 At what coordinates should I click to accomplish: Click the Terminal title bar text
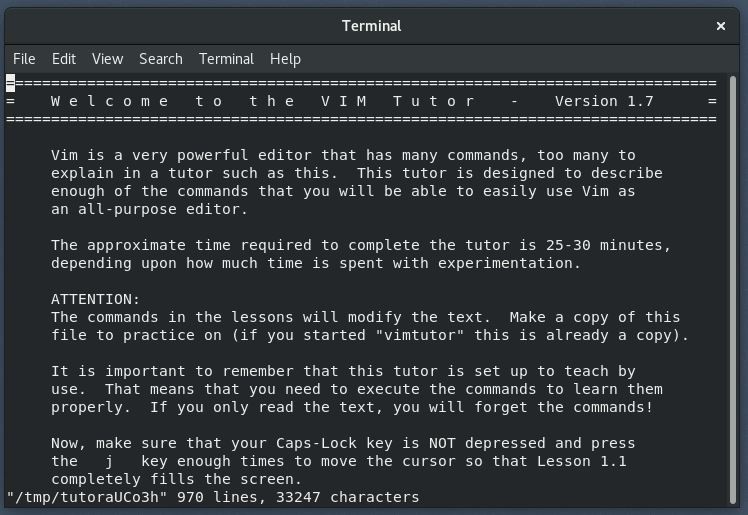point(372,26)
